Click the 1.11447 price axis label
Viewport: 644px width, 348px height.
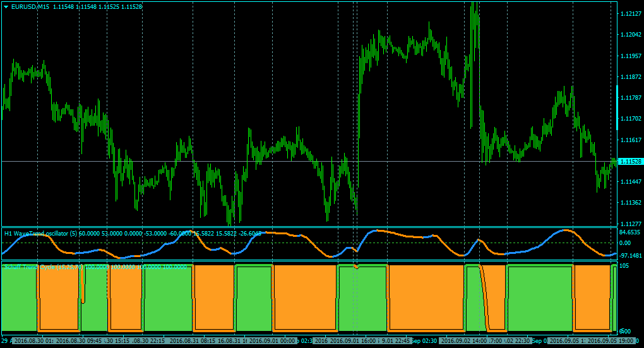pyautogui.click(x=631, y=182)
